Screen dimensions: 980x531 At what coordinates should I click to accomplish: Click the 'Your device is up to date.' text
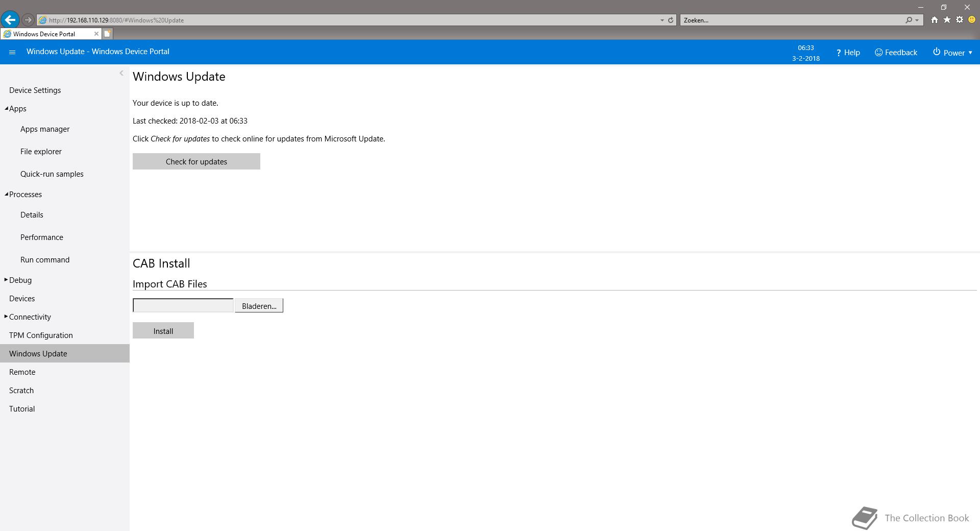tap(176, 103)
